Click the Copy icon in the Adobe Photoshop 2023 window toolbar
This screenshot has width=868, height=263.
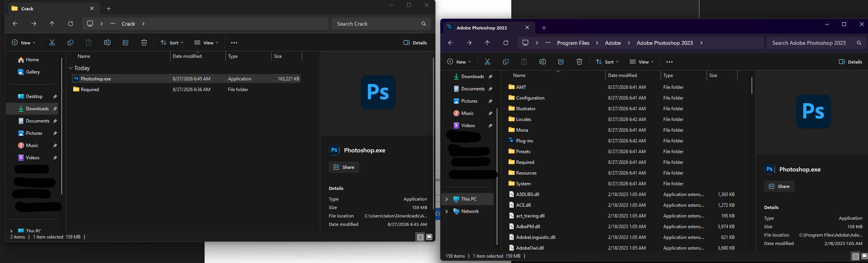(506, 62)
